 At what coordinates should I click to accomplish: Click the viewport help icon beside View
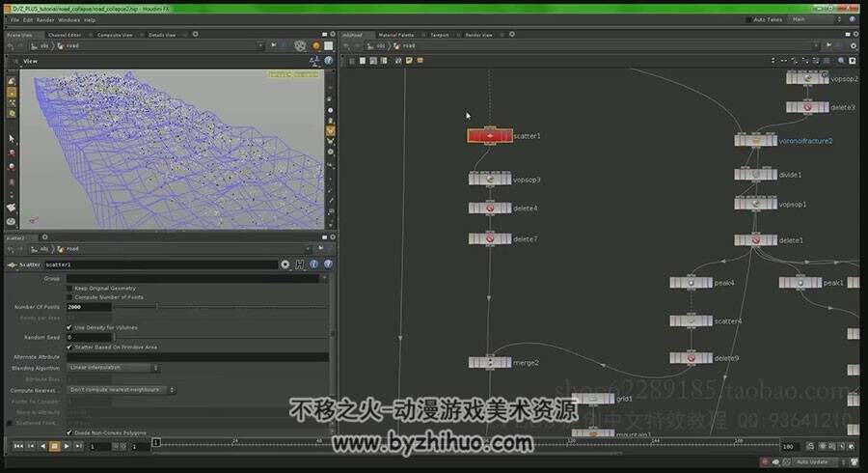328,61
